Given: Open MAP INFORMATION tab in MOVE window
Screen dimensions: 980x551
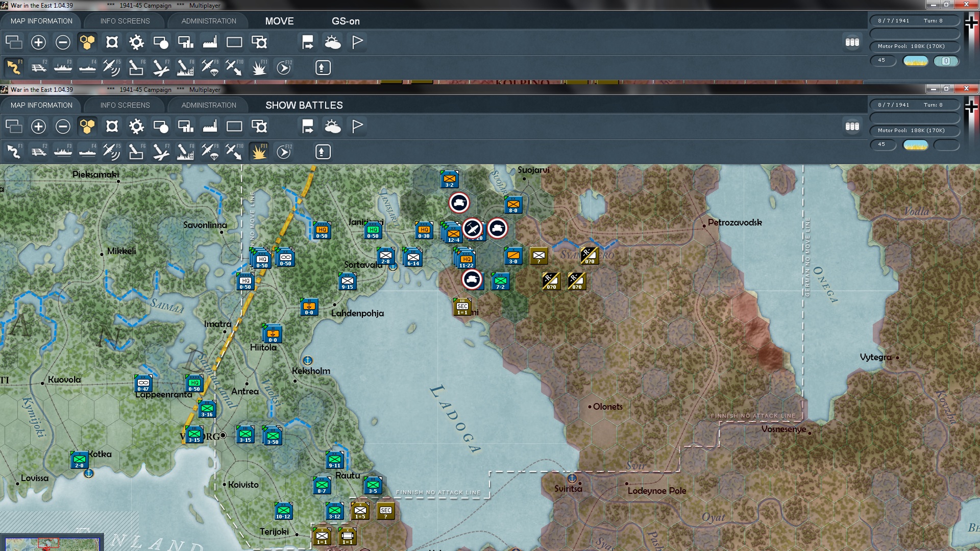Looking at the screenshot, I should pos(41,21).
